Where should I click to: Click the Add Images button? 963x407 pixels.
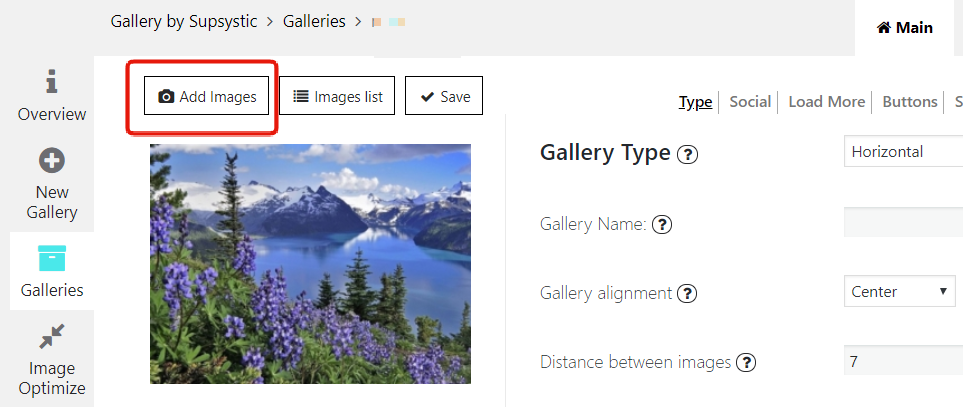206,96
